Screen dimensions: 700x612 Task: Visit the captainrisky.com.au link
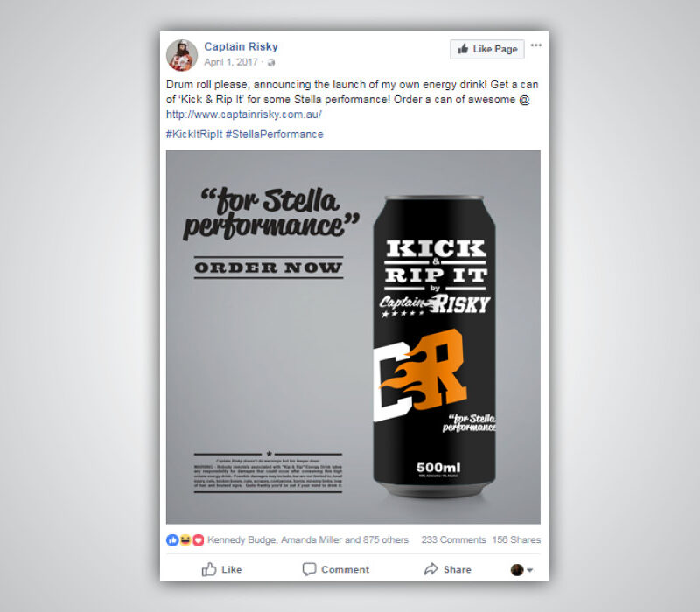pos(244,115)
